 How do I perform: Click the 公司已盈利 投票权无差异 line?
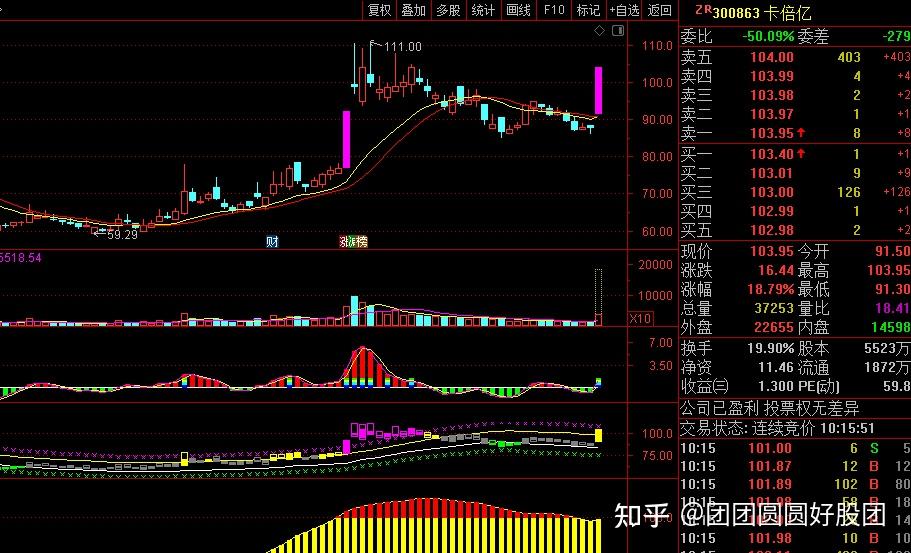(769, 408)
